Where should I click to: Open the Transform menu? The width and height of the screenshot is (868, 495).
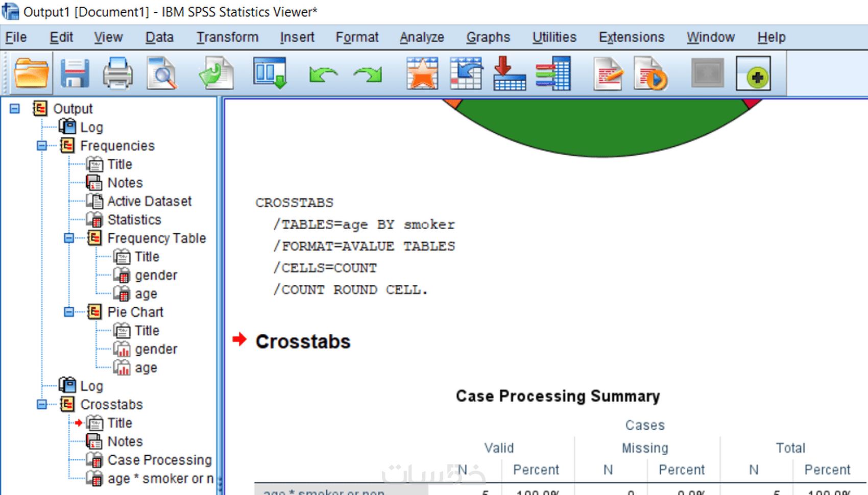227,37
